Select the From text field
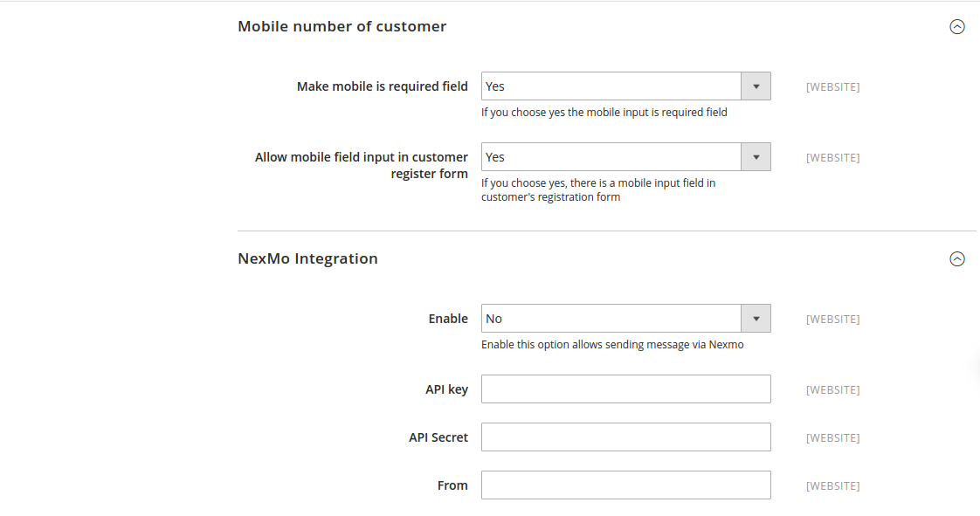The height and width of the screenshot is (516, 980). [625, 485]
